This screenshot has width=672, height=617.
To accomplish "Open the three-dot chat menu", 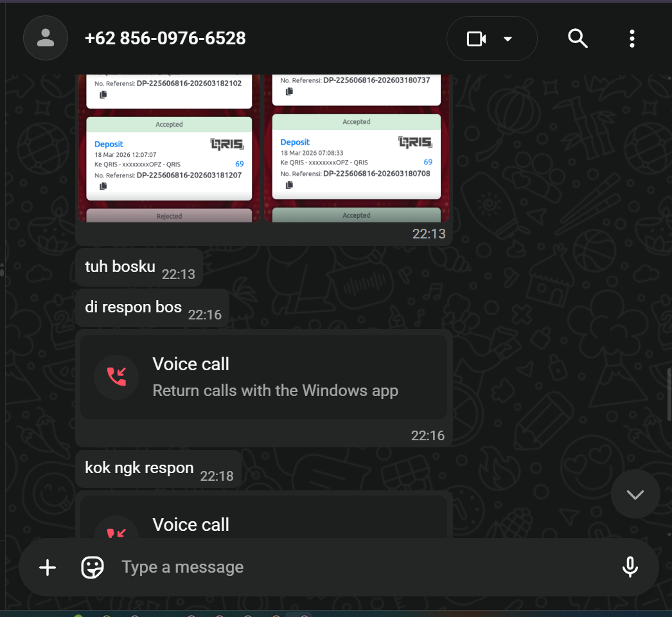I will point(632,39).
